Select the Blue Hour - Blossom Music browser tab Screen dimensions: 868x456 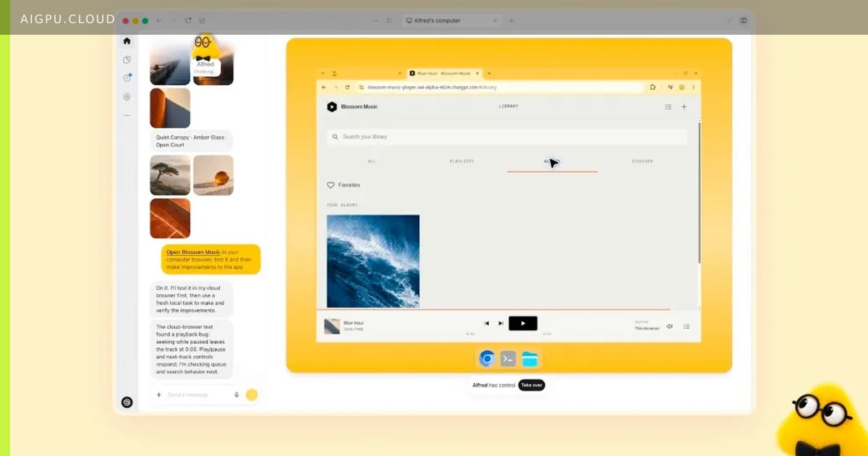pos(444,73)
